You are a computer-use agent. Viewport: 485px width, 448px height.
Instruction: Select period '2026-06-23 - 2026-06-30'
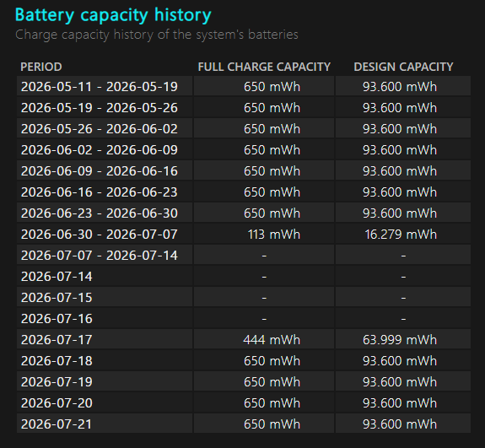[x=100, y=213]
